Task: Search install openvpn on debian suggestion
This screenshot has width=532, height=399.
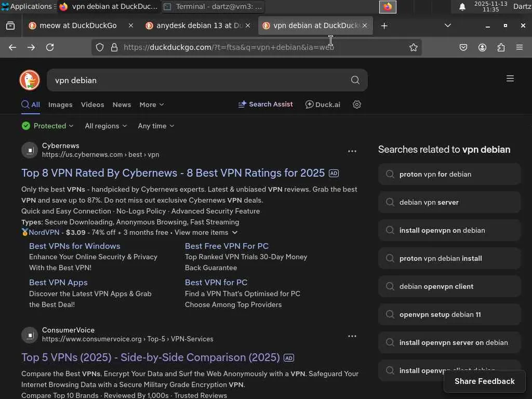Action: 449,231
